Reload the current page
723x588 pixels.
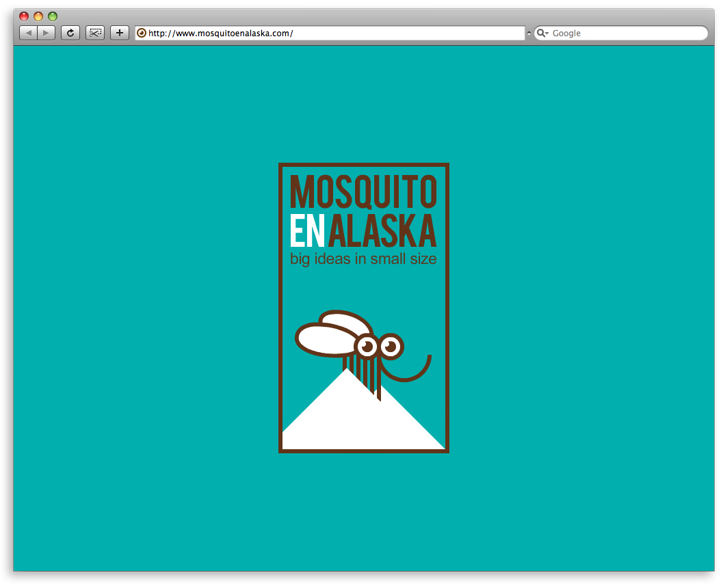(x=70, y=33)
